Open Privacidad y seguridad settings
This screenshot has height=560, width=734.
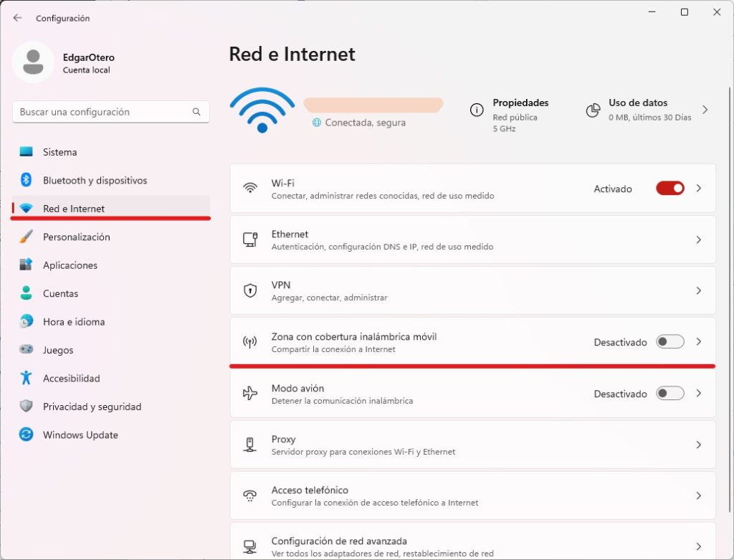click(x=111, y=407)
